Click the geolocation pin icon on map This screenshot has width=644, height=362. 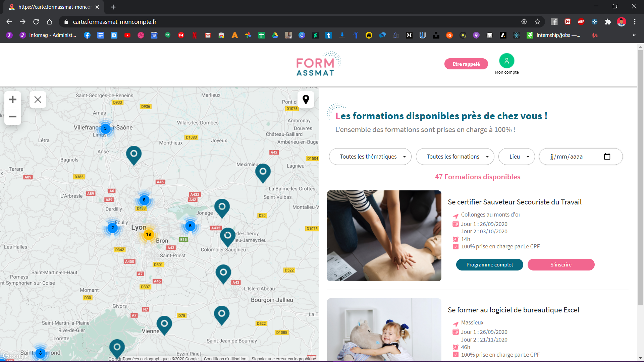point(306,100)
